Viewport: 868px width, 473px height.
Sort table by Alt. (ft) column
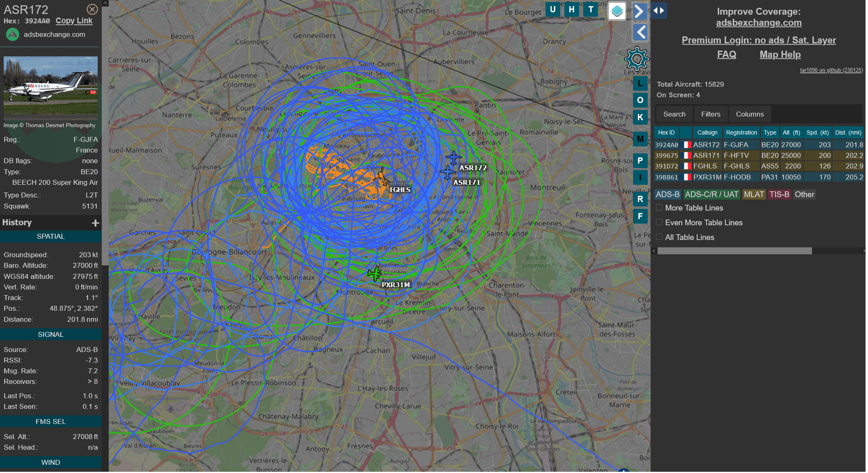[791, 132]
